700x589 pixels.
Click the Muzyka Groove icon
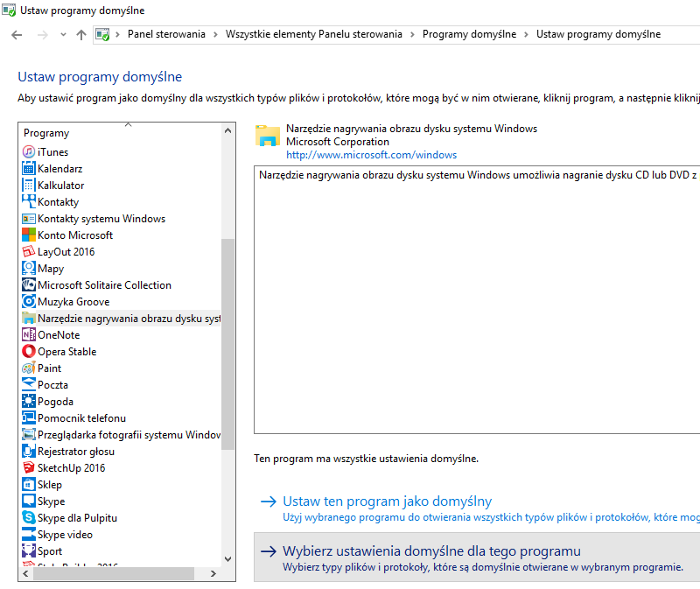pyautogui.click(x=29, y=301)
